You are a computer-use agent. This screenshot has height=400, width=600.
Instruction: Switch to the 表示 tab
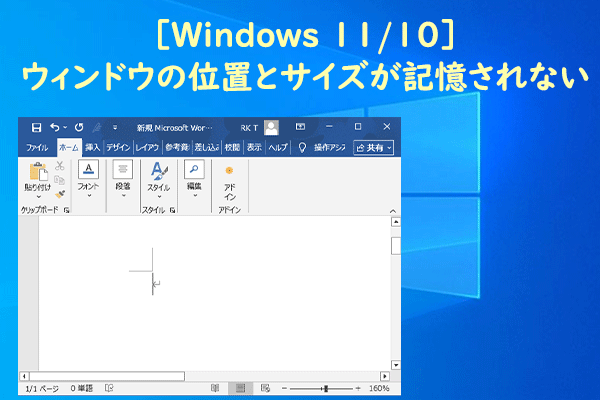tap(254, 147)
